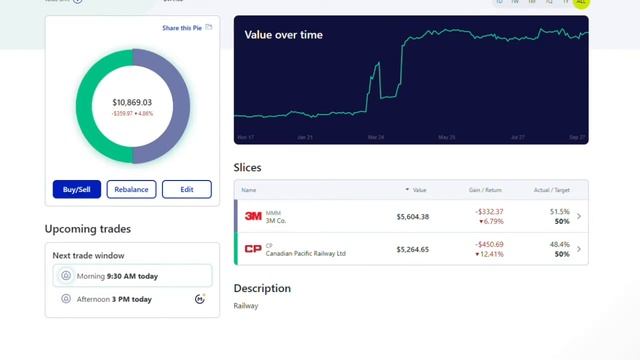Click the Share this Pie link
Image resolution: width=640 pixels, height=360 pixels.
click(182, 28)
